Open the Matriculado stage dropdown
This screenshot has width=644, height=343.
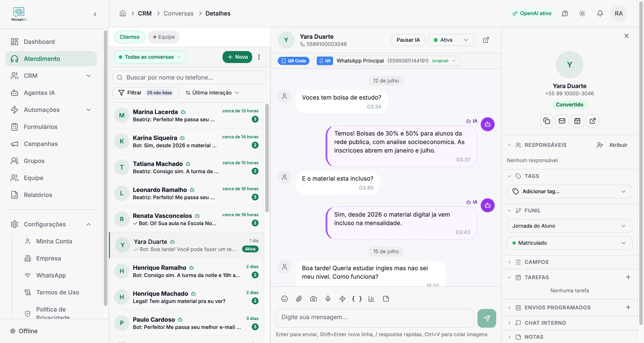coord(569,243)
